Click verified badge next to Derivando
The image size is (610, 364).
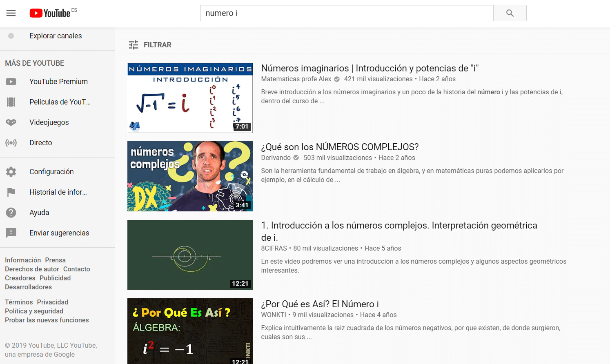coord(296,158)
